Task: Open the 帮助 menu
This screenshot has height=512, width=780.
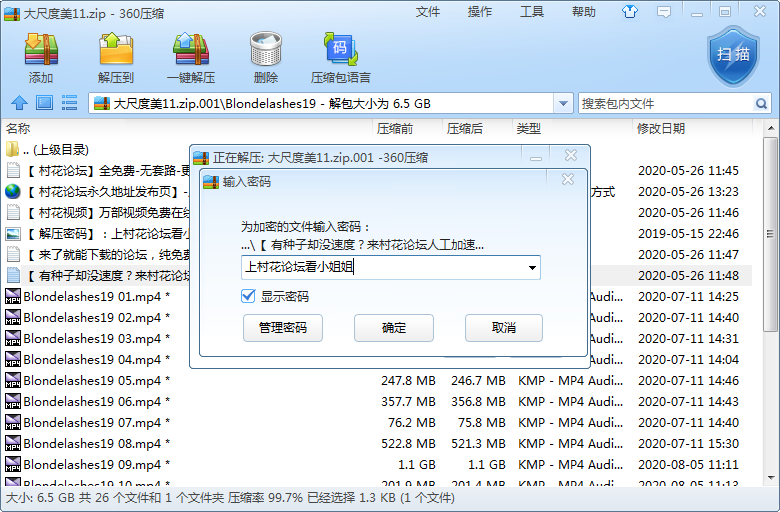Action: pos(584,11)
